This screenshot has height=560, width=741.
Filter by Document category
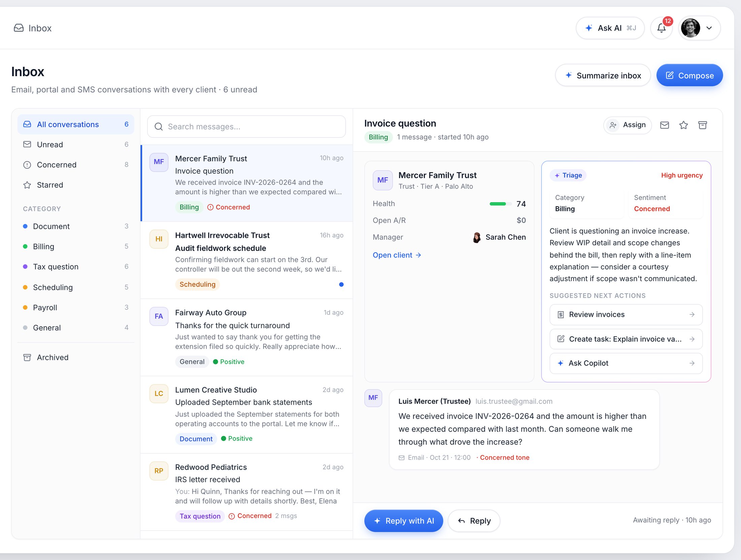pyautogui.click(x=76, y=226)
